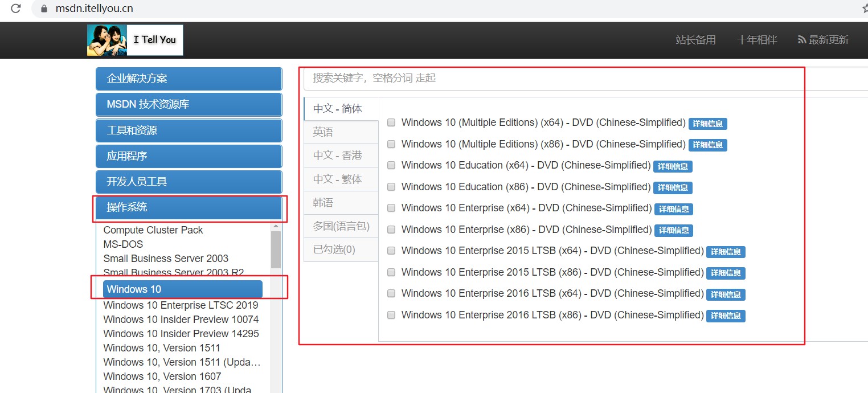Screen dimensions: 868x393
Task: Open 详细信息 for Enterprise 2016 LTSB (x86)
Action: click(726, 316)
